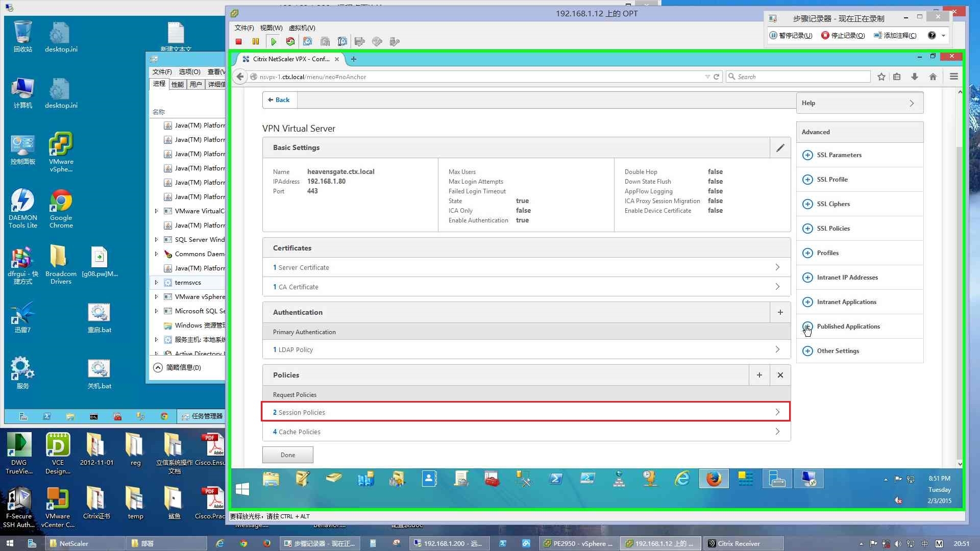This screenshot has width=980, height=551.
Task: Open the Session Policies row
Action: pyautogui.click(x=526, y=412)
